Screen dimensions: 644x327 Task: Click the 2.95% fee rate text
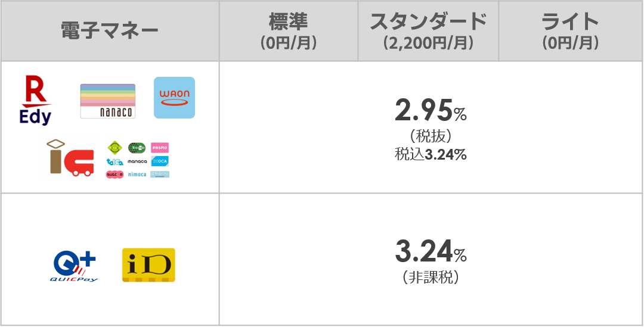[x=431, y=111]
